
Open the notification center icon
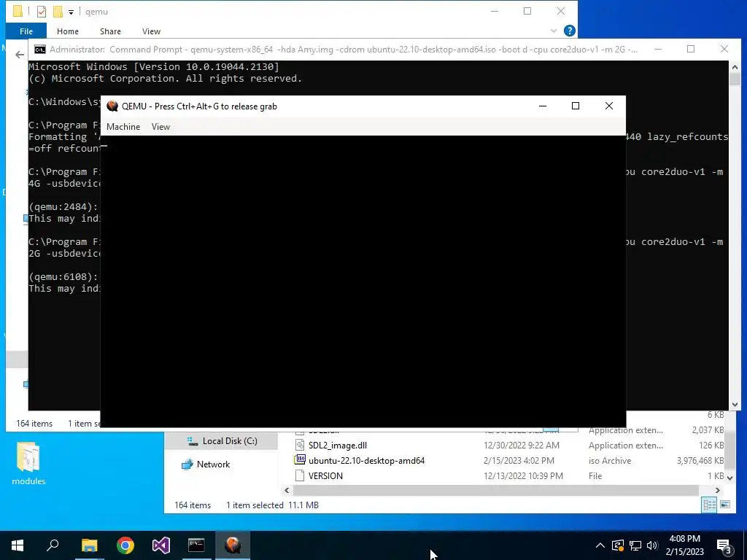point(724,546)
